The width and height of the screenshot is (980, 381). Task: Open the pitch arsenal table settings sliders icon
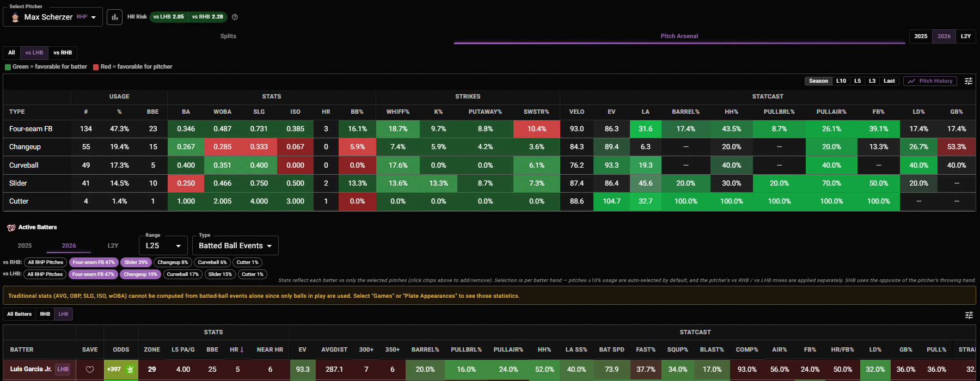coord(969,81)
